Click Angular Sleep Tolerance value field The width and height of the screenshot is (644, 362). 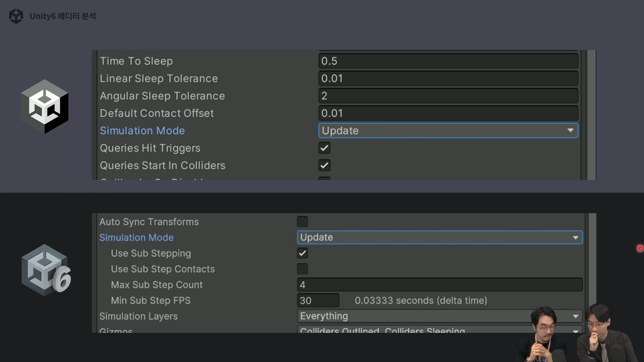click(448, 96)
